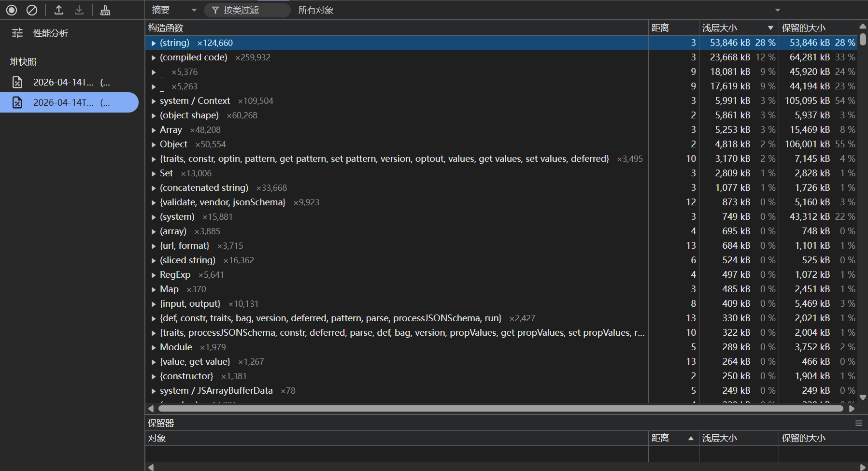Click the clear all profiles icon
Viewport: 868px width, 471px height.
(x=32, y=10)
